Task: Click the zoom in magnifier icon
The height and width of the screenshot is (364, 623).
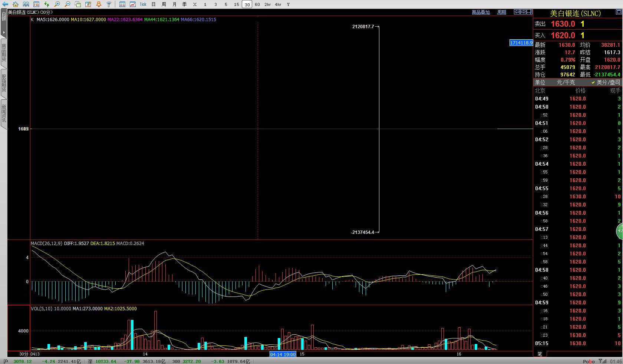Action: (57, 4)
